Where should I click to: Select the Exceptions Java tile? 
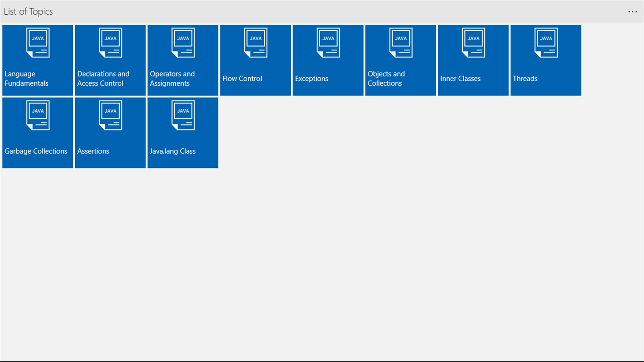[328, 60]
